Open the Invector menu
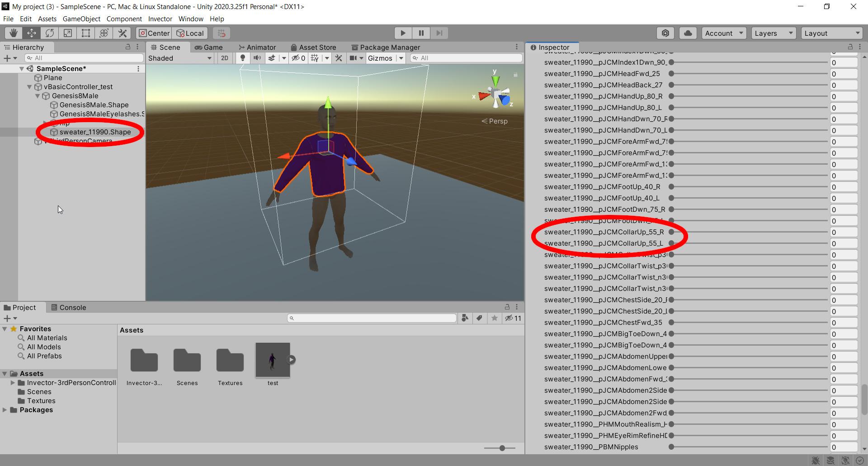The width and height of the screenshot is (868, 466). (160, 19)
